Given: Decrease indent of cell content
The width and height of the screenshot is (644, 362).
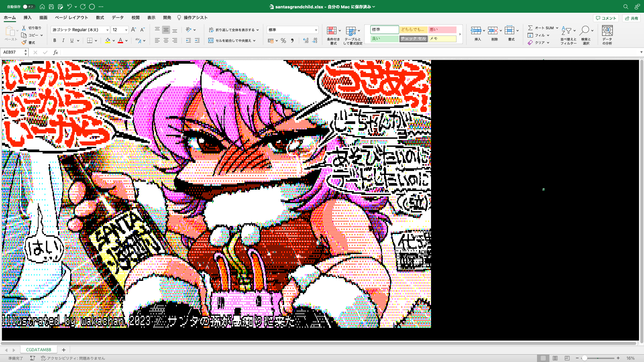Looking at the screenshot, I should point(189,40).
